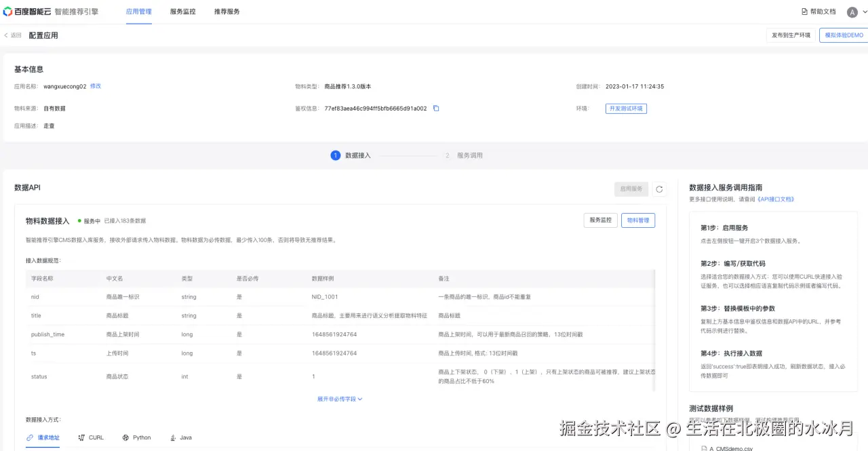The image size is (868, 451).
Task: Click 模拟体验DEMO button
Action: coord(844,35)
